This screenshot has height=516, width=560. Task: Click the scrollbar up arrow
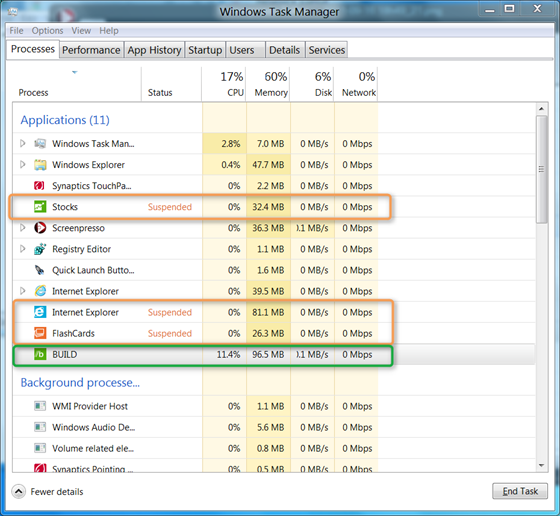point(541,109)
